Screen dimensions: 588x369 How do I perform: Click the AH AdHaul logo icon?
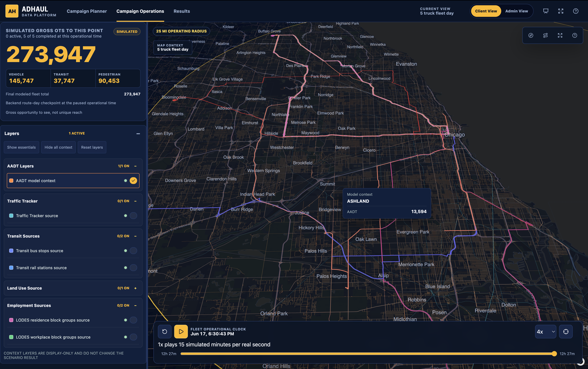(x=12, y=11)
